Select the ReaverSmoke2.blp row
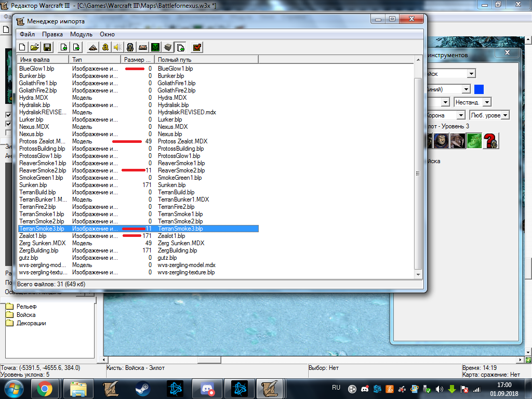The height and width of the screenshot is (399, 532). pyautogui.click(x=138, y=170)
